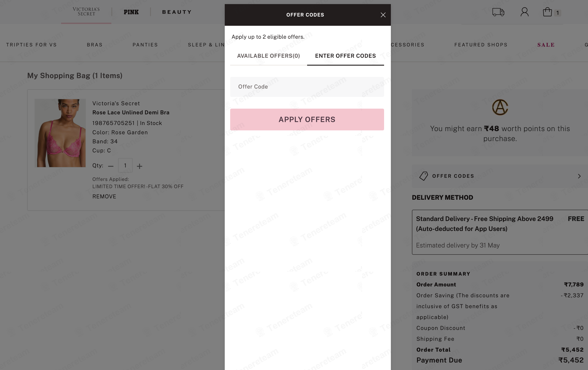Click the 'My Shopping Bag (1 Items)' heading
The height and width of the screenshot is (370, 588).
[75, 75]
